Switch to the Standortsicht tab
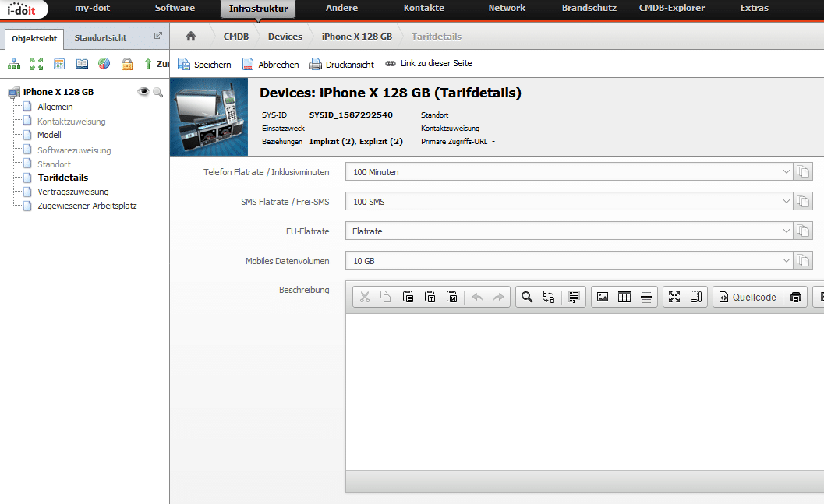Viewport: 824px width, 504px height. [101, 38]
